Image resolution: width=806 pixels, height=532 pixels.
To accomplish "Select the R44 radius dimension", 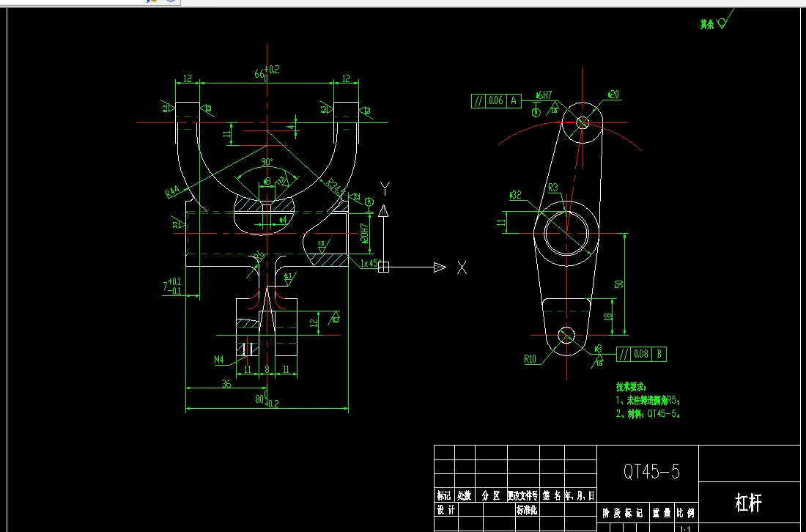I will pyautogui.click(x=173, y=193).
